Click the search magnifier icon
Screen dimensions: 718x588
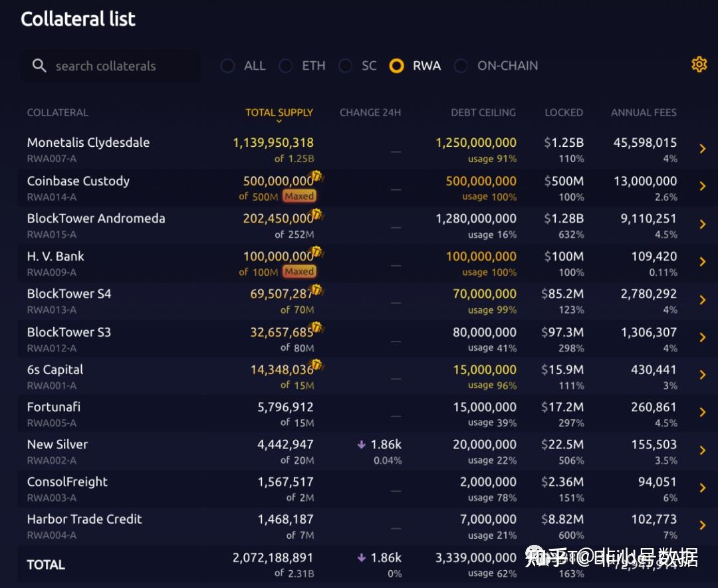click(39, 65)
